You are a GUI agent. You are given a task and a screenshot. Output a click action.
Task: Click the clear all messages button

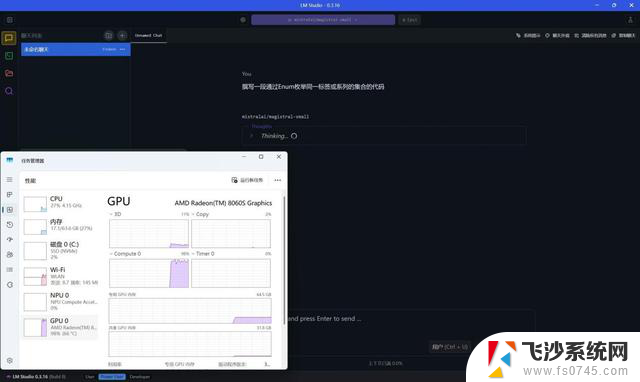[x=590, y=36]
